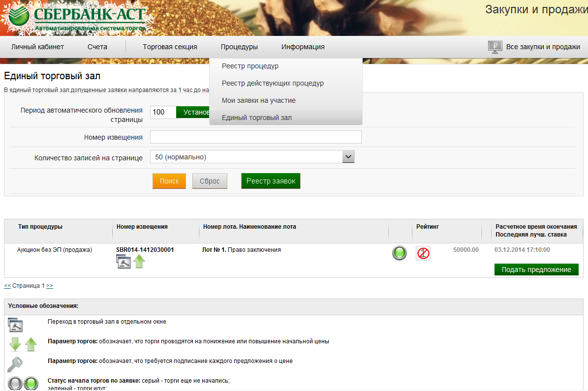Viewport: 588px width, 391px height.
Task: Open the Торговая секция menu
Action: tap(170, 47)
